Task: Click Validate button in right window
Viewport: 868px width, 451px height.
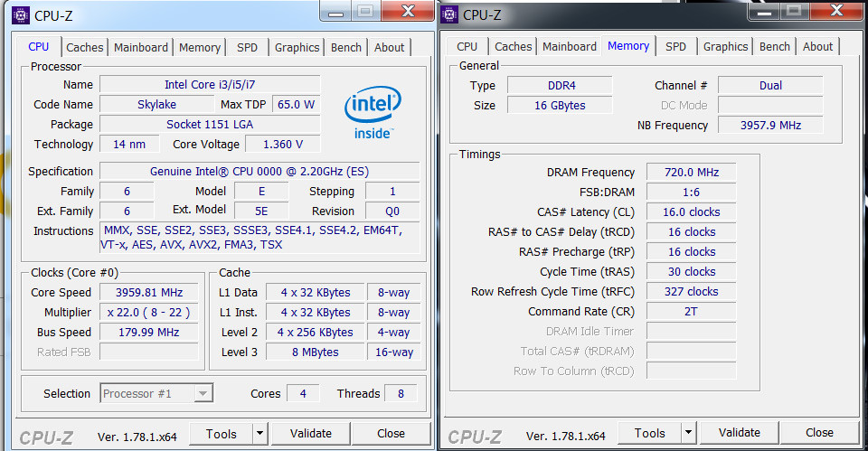Action: [x=740, y=433]
